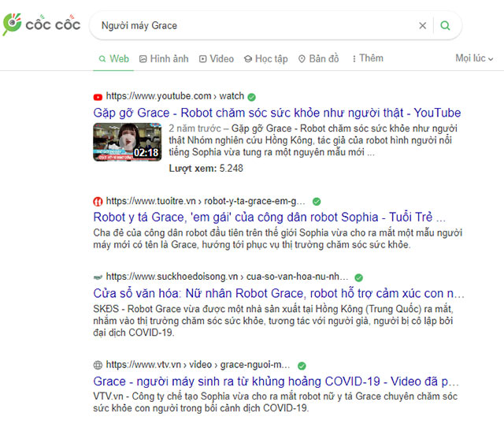Click snippet starting 'VTV.vn - Công ty chế tạo'
504x424 pixels.
click(275, 402)
